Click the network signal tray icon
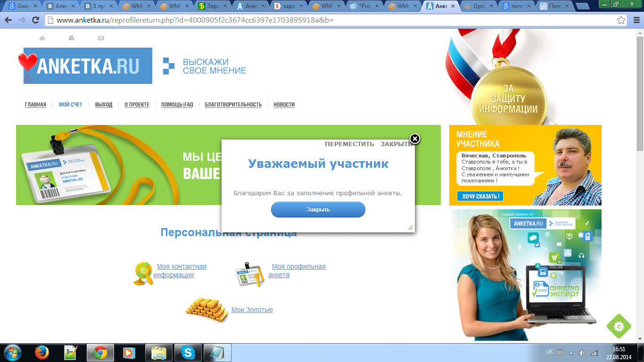The image size is (644, 362). click(x=594, y=353)
